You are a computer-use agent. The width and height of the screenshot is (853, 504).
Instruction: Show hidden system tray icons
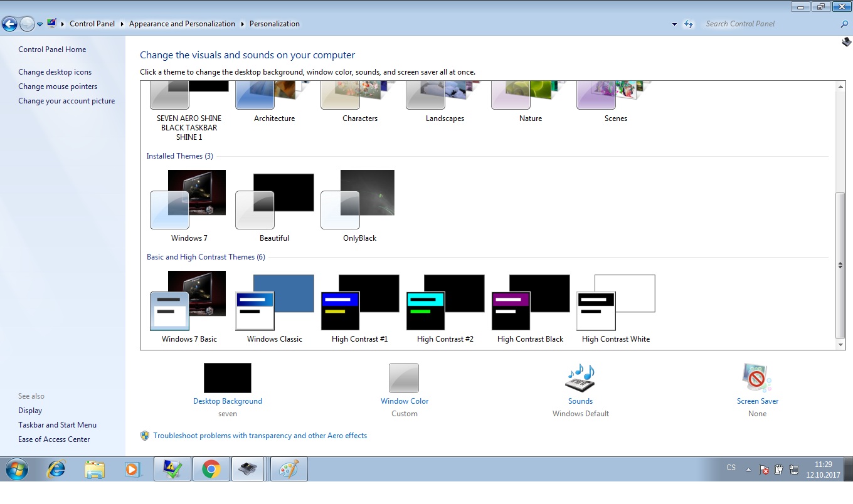coord(748,470)
